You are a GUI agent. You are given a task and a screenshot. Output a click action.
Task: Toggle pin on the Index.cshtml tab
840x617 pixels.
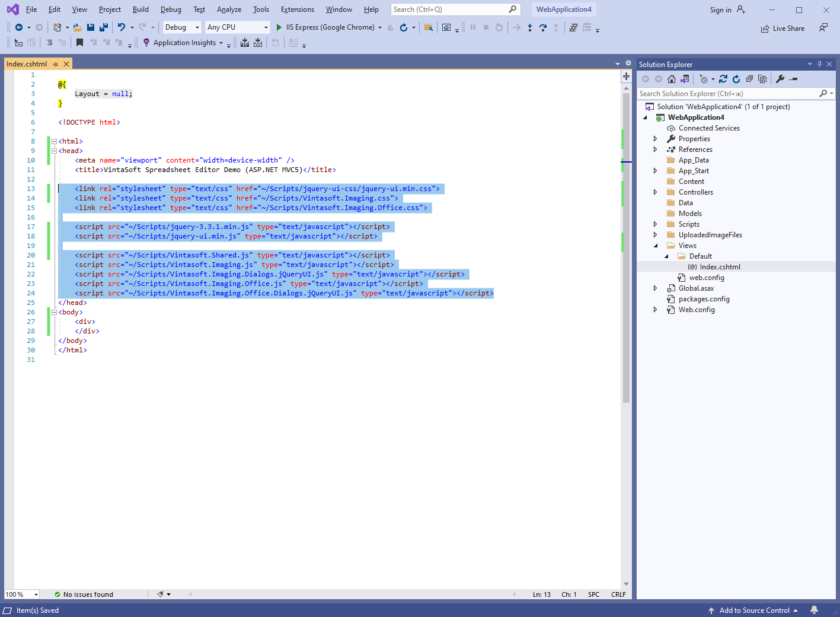pos(56,64)
